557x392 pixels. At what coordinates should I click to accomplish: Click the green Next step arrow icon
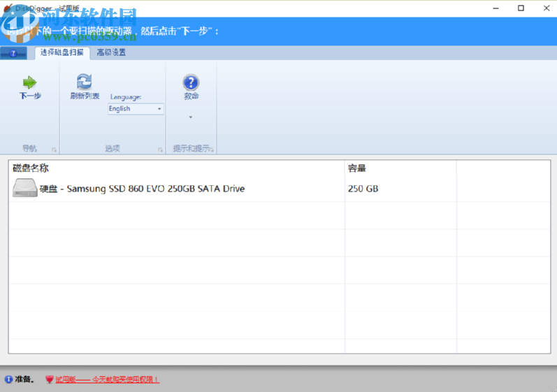click(x=29, y=82)
